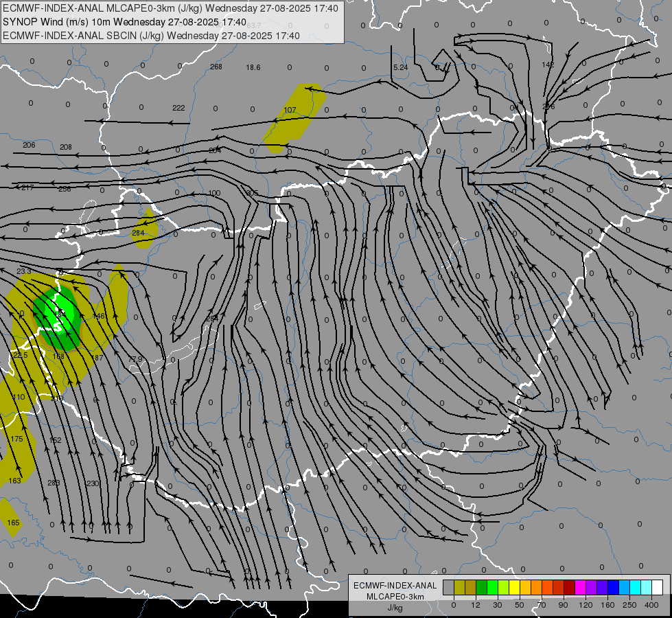Image resolution: width=672 pixels, height=618 pixels.
Task: Click the gray swatch in the MLCAPE legend
Action: 448,587
